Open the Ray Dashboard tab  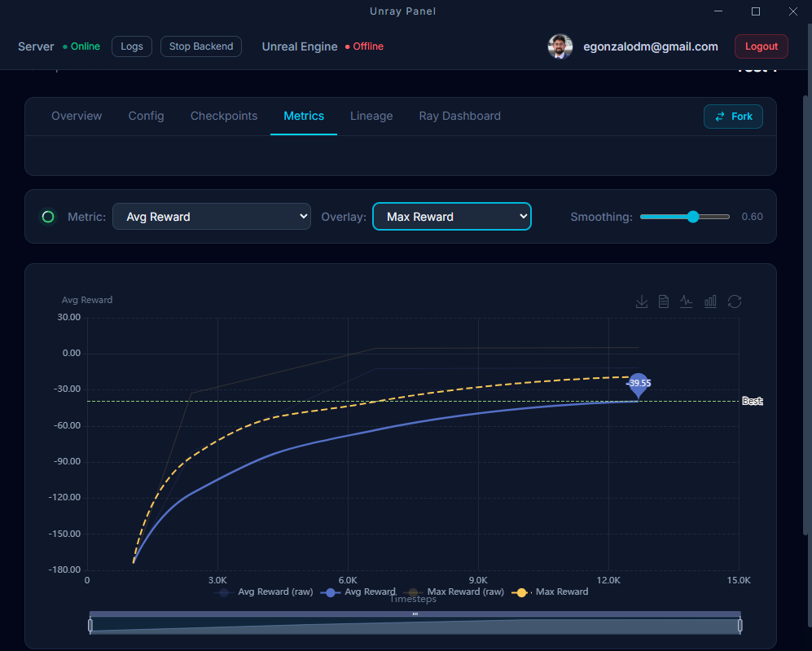pos(459,116)
